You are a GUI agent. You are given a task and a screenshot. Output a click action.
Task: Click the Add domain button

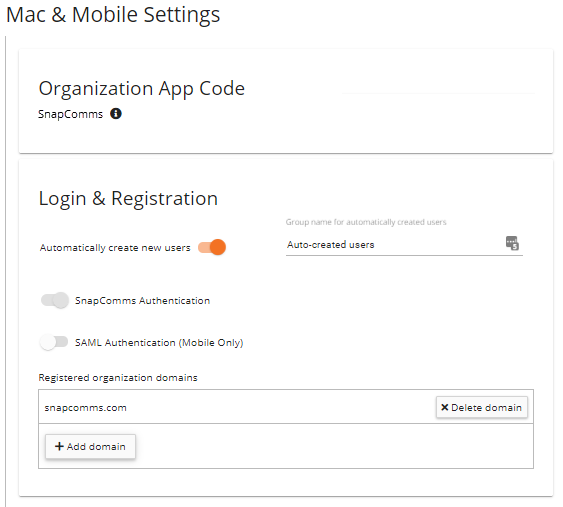click(90, 446)
